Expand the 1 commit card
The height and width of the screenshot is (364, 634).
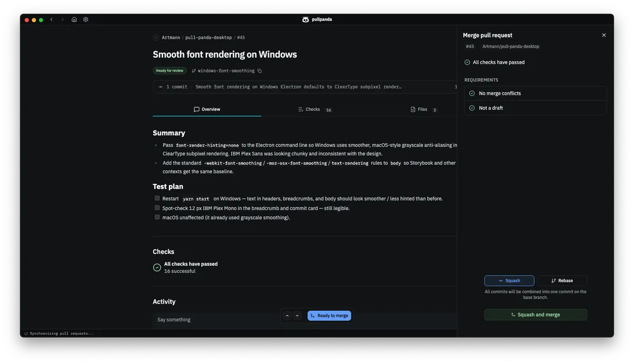point(305,87)
